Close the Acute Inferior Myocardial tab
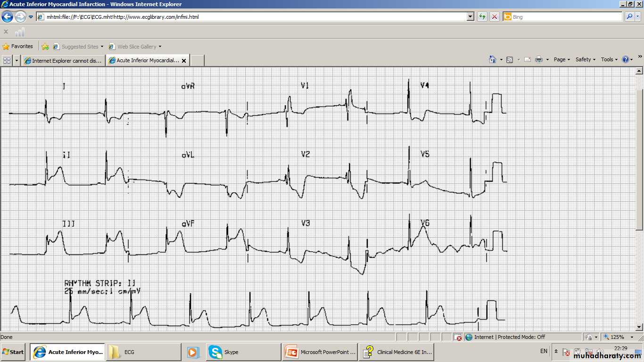644x362 pixels. pyautogui.click(x=184, y=61)
